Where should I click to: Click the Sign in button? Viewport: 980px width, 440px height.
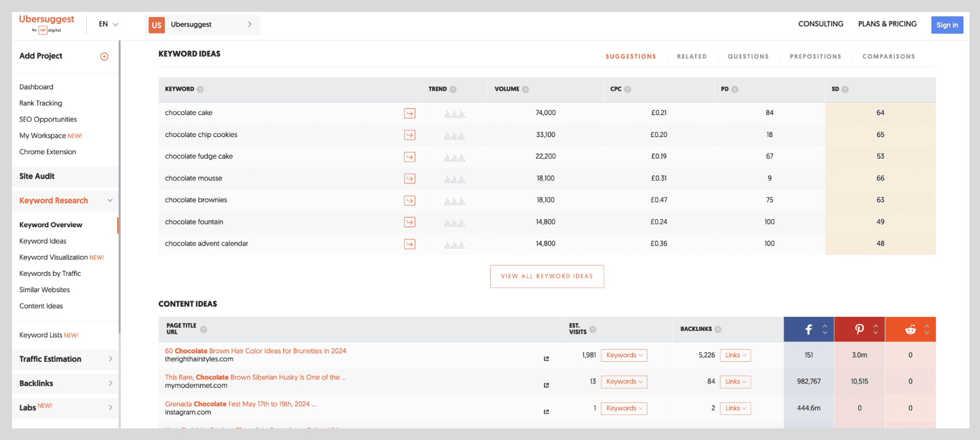click(946, 25)
